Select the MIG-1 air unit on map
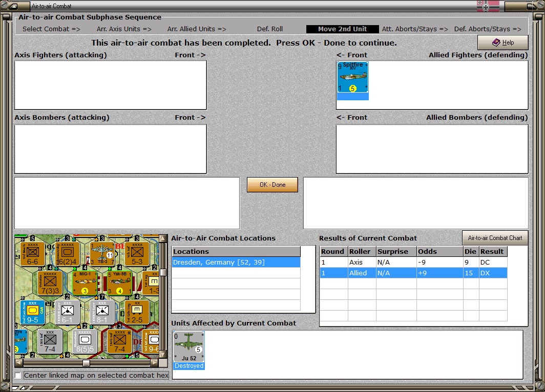 pyautogui.click(x=85, y=284)
